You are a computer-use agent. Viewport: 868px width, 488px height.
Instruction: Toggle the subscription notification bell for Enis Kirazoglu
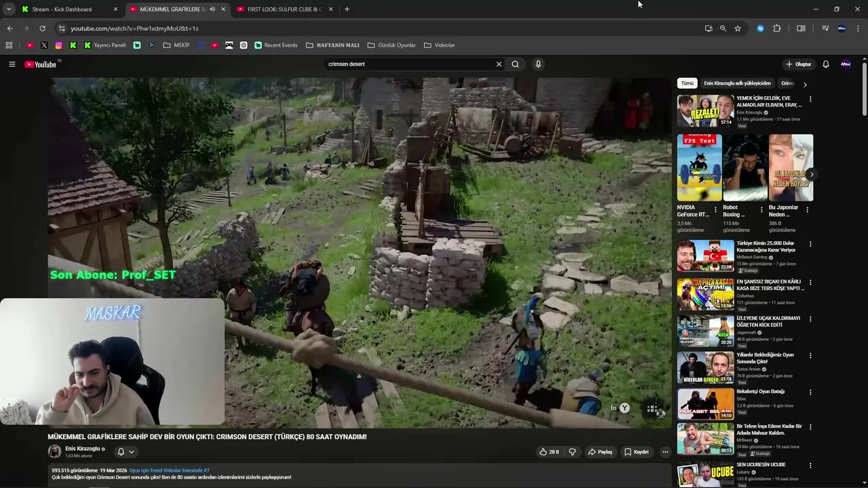pyautogui.click(x=125, y=452)
